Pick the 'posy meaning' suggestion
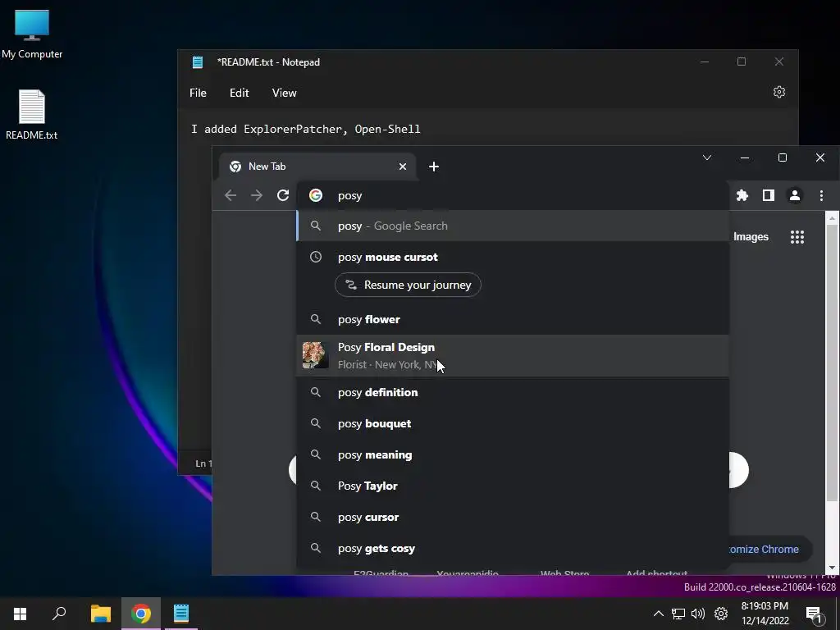This screenshot has height=630, width=840. point(513,454)
